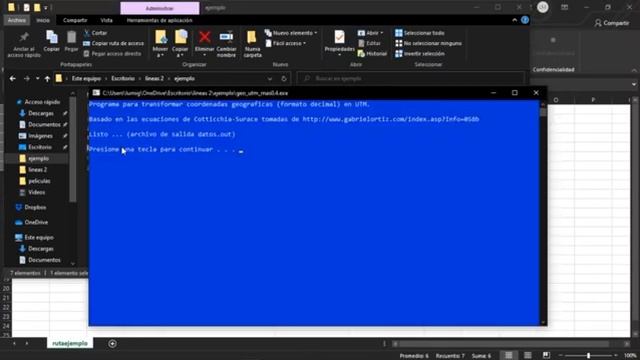Viewport: 640px width, 360px height.
Task: Expand Fácil acceso dropdown
Action: [285, 43]
